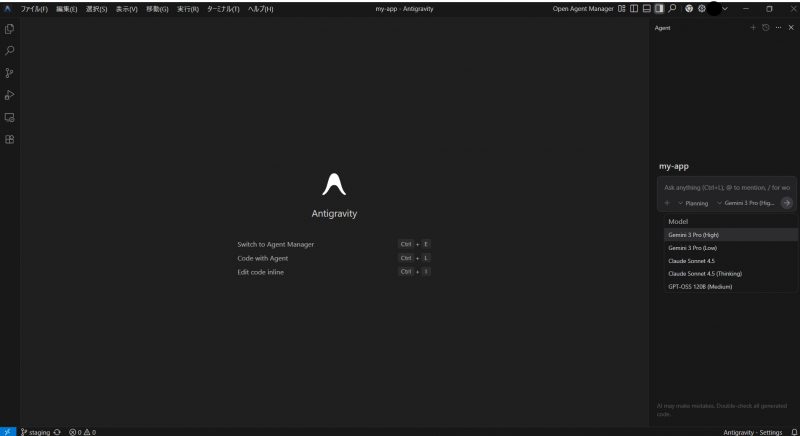Toggle the bottom panel layout button
Image resolution: width=800 pixels, height=436 pixels.
[x=646, y=9]
